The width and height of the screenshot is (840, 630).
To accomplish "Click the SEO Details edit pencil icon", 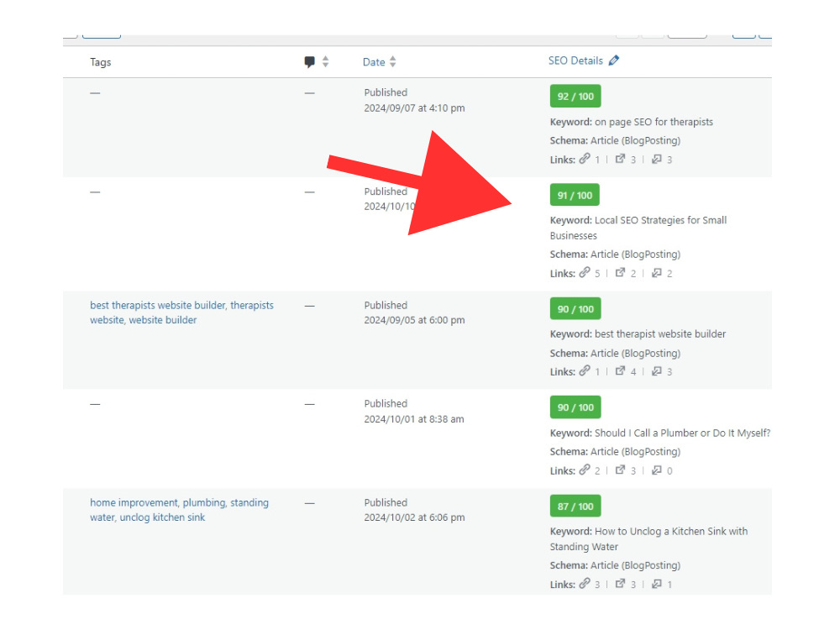I will coord(614,60).
